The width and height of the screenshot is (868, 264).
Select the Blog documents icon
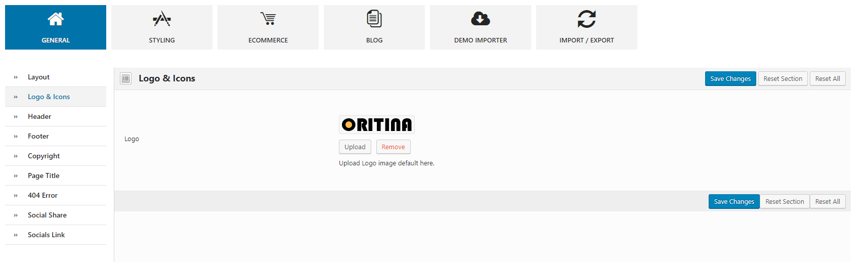[x=374, y=19]
